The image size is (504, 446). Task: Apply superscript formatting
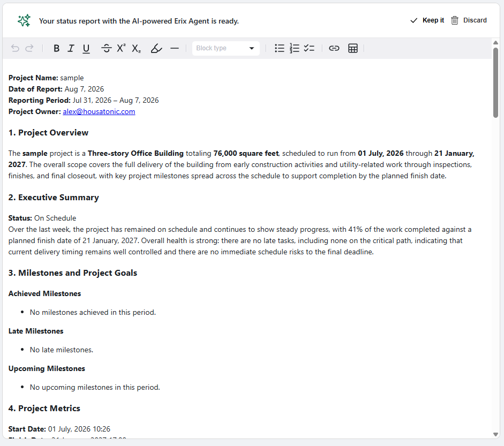click(x=121, y=48)
